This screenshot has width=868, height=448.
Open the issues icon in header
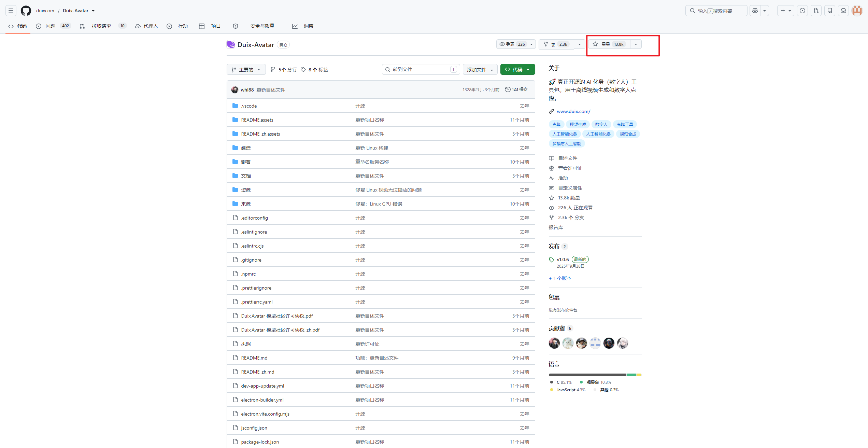(802, 11)
